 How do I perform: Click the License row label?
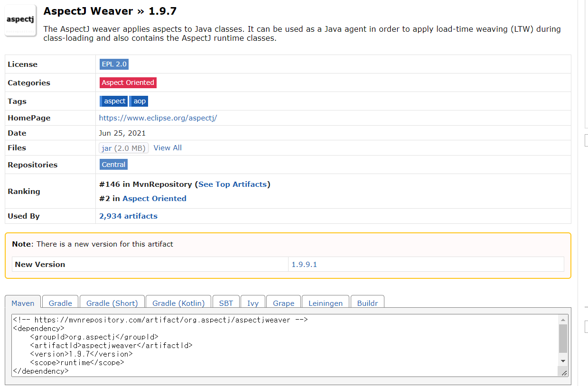tap(22, 64)
